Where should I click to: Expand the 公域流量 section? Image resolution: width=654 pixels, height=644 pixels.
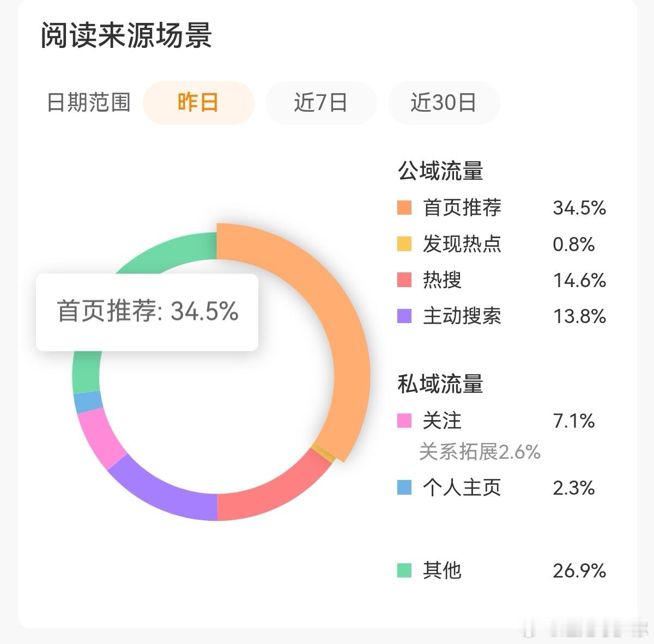[x=440, y=171]
